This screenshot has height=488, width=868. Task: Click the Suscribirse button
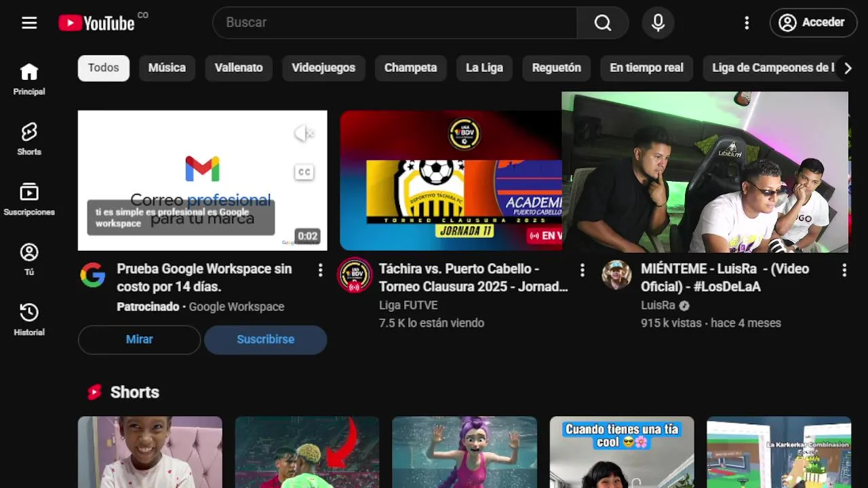[266, 340]
